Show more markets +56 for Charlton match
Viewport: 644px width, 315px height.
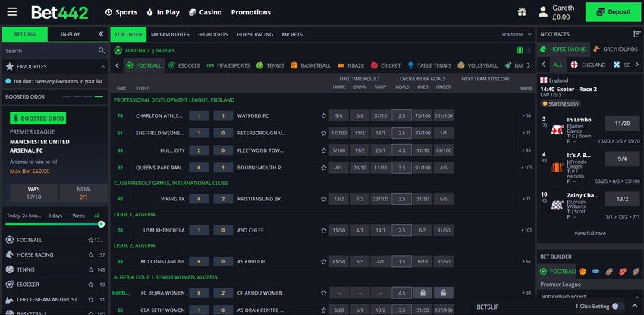527,115
